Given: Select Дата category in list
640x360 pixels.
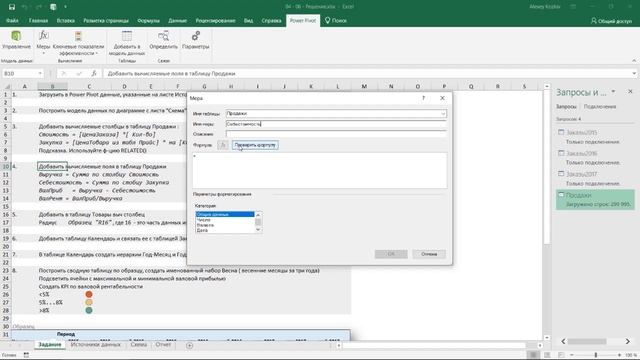Looking at the screenshot, I should [x=224, y=230].
